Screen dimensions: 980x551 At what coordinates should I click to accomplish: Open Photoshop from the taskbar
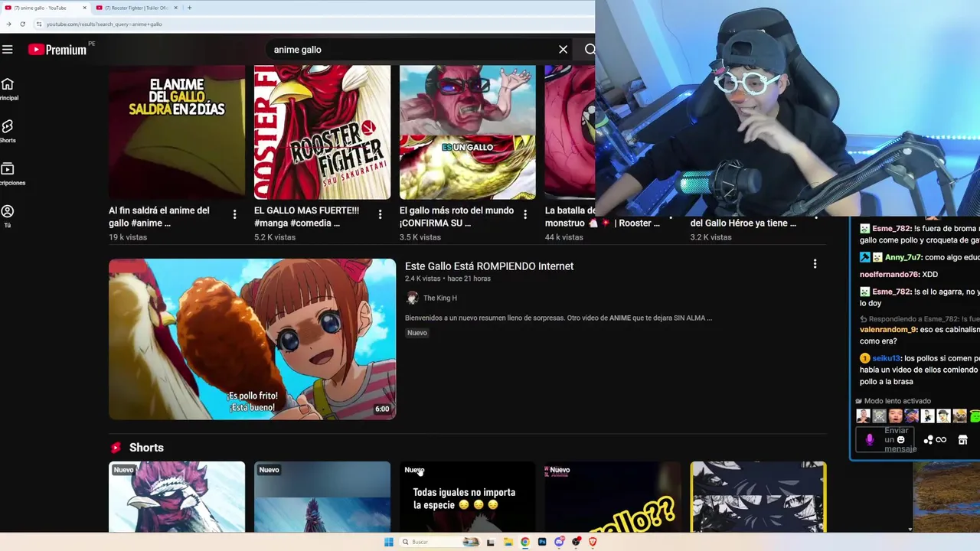point(542,542)
